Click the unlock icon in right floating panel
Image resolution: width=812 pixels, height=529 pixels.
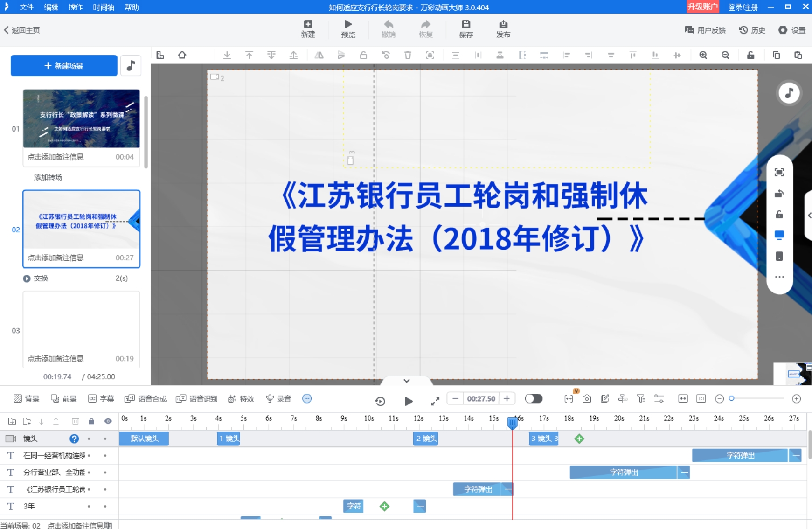pyautogui.click(x=779, y=215)
